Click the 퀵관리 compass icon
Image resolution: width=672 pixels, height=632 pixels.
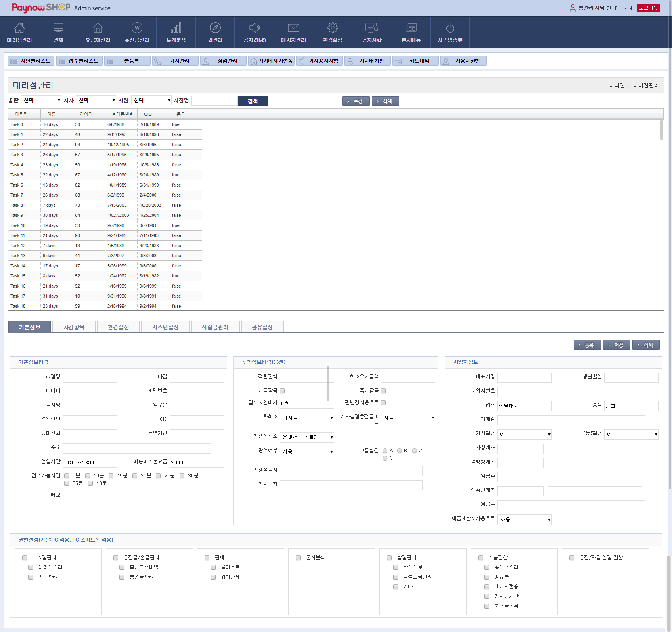pyautogui.click(x=215, y=28)
